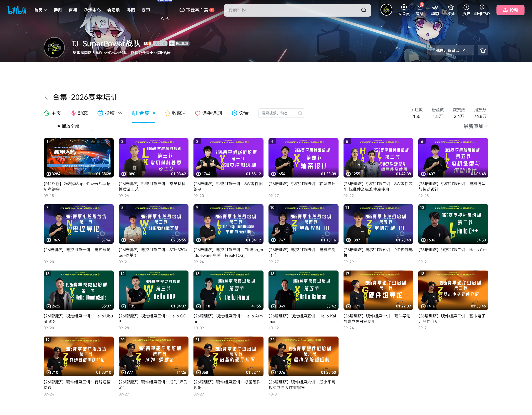This screenshot has width=532, height=415.
Task: Open 电控导论 video thumbnail
Action: 78,224
